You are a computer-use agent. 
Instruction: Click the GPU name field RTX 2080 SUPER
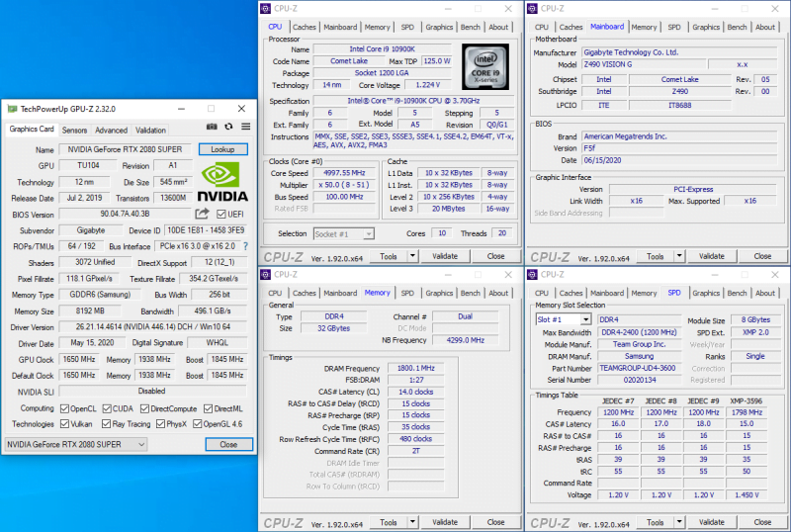126,149
